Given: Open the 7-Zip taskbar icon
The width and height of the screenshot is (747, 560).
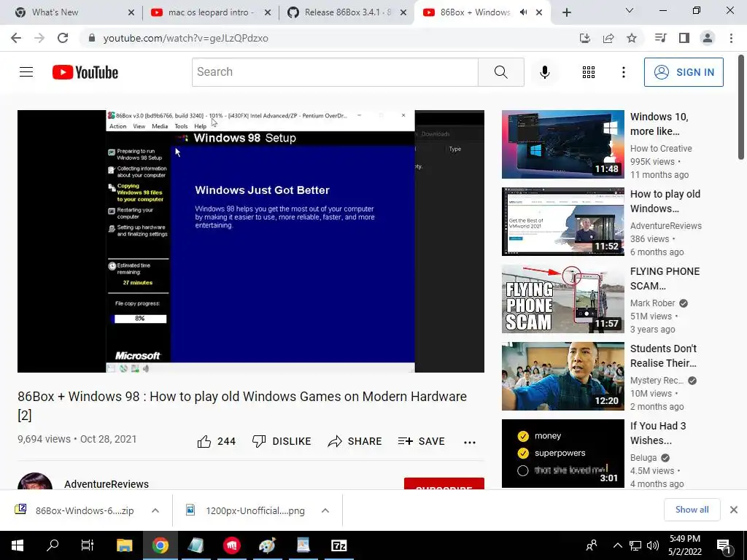Looking at the screenshot, I should click(x=339, y=545).
